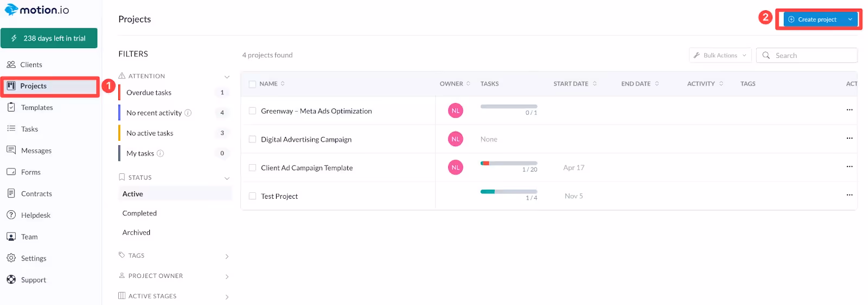Click the Support lifebuoy icon

pyautogui.click(x=11, y=280)
